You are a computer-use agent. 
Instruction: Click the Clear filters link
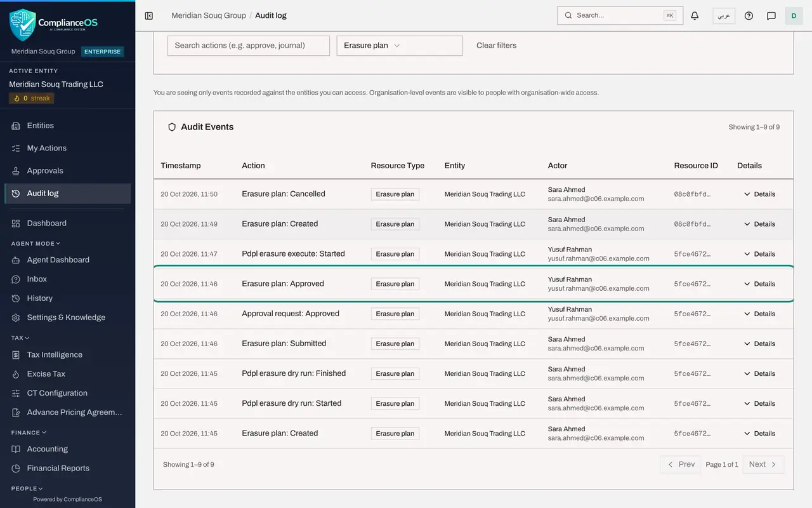coord(496,46)
